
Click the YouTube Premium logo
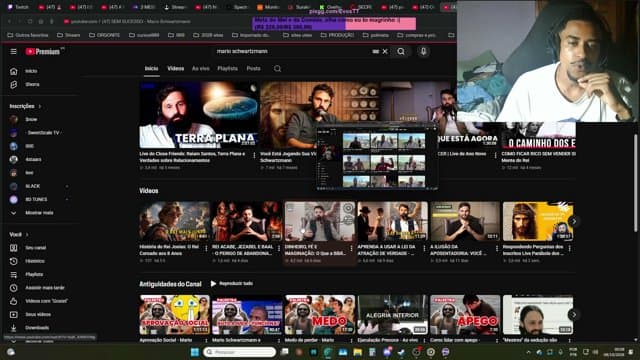point(43,51)
